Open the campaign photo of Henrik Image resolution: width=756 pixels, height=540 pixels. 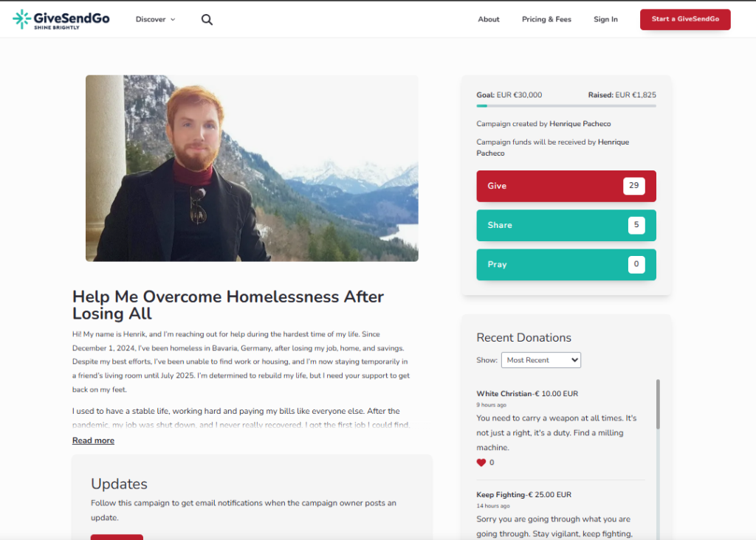click(x=252, y=168)
